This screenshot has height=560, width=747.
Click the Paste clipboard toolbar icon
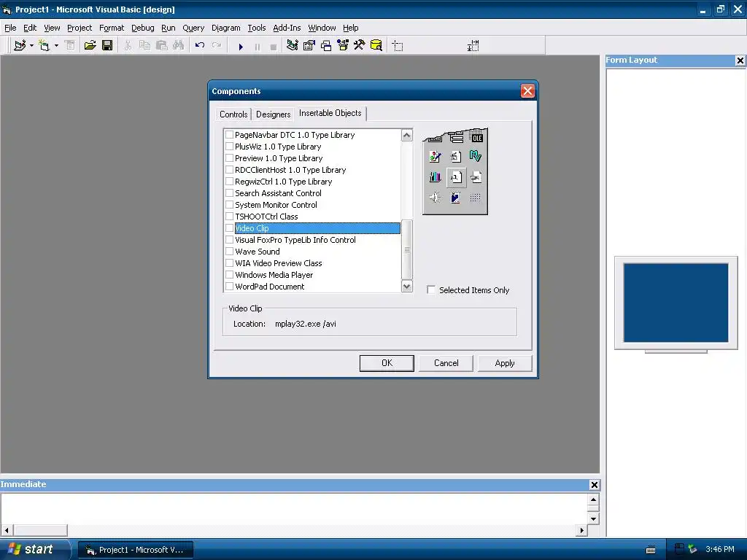coord(162,46)
